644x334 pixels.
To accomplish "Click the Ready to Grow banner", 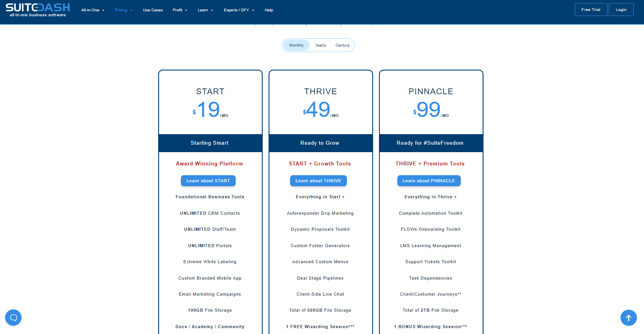I will (x=320, y=143).
